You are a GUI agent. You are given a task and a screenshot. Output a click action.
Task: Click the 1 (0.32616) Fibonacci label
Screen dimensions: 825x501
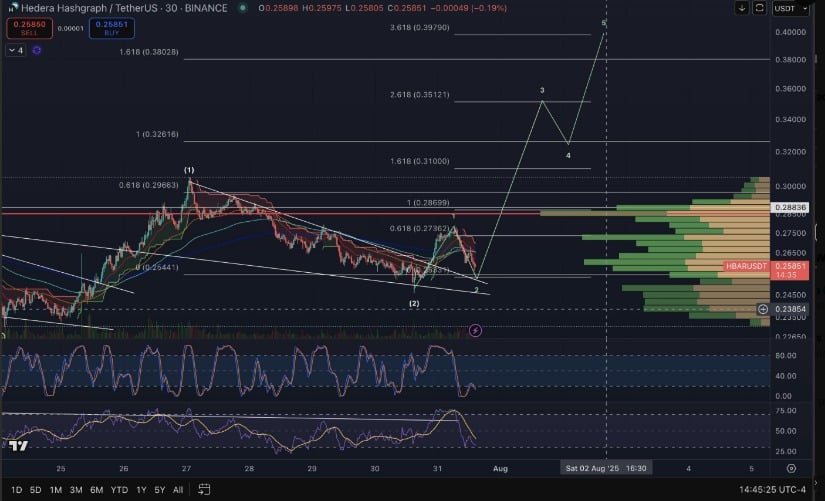[x=157, y=134]
